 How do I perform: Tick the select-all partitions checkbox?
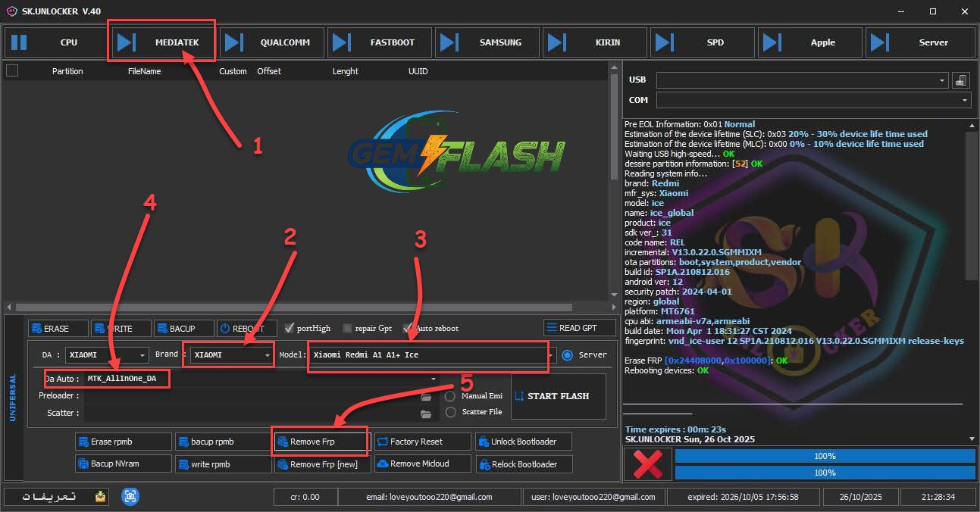12,71
